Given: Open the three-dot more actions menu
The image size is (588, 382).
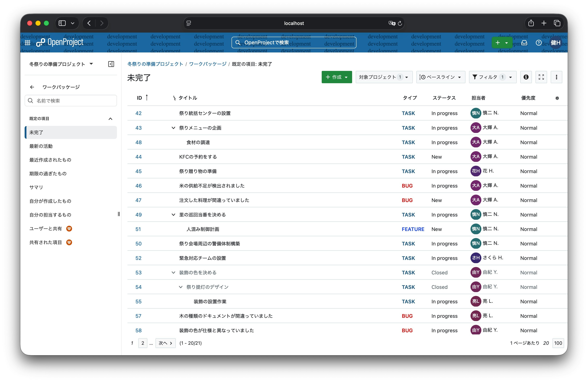Looking at the screenshot, I should point(556,77).
